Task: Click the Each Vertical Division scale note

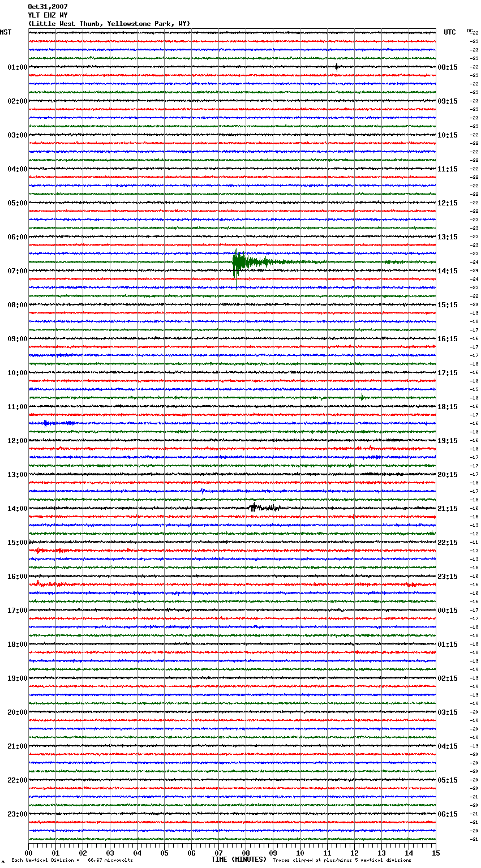Action: 72,860
